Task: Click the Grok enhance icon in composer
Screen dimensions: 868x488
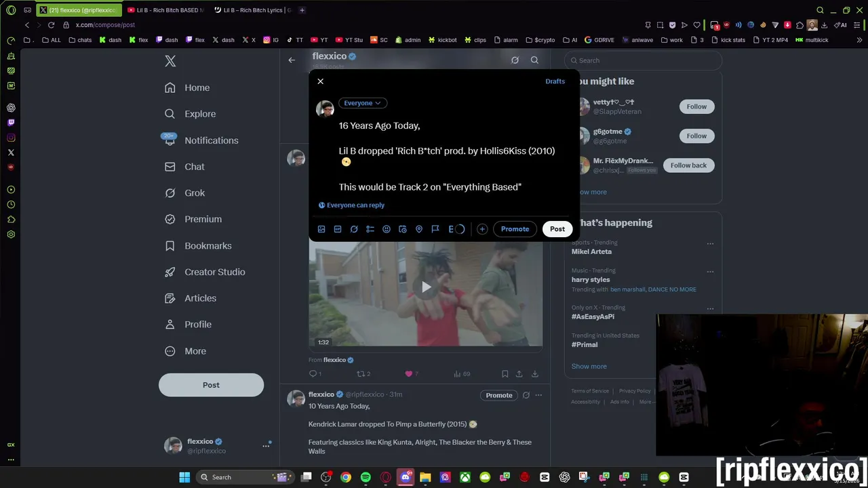Action: tap(354, 229)
